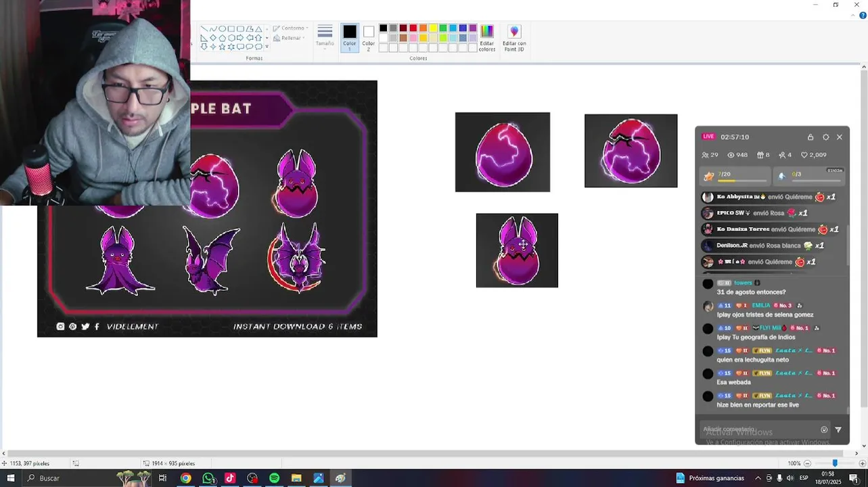868x487 pixels.
Task: Move down one row in shapes gallery
Action: [x=267, y=38]
